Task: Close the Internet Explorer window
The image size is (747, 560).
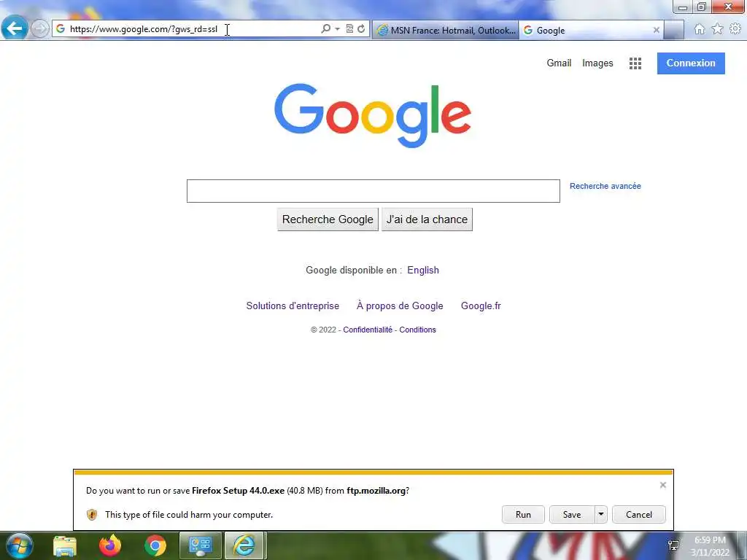Action: click(729, 7)
